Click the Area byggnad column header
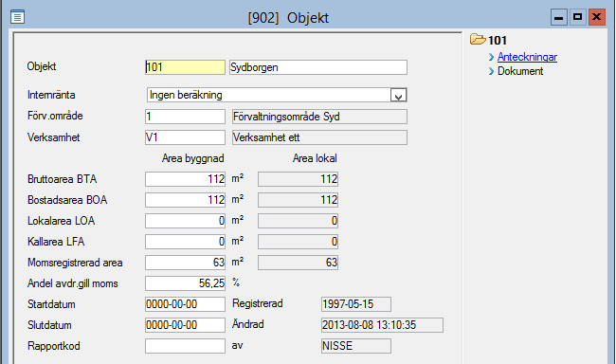Viewport: 616px width, 364px height. click(193, 158)
